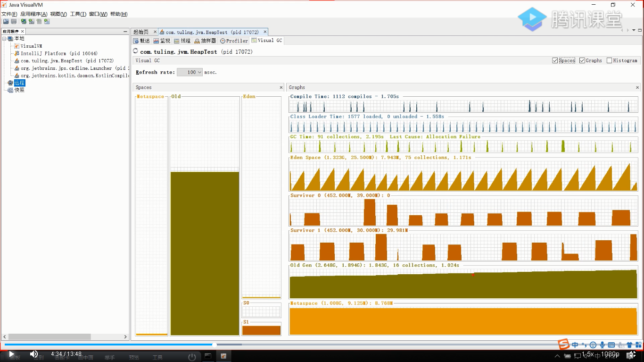Collapse the 本地 (Local) tree node
644x362 pixels.
click(x=4, y=39)
